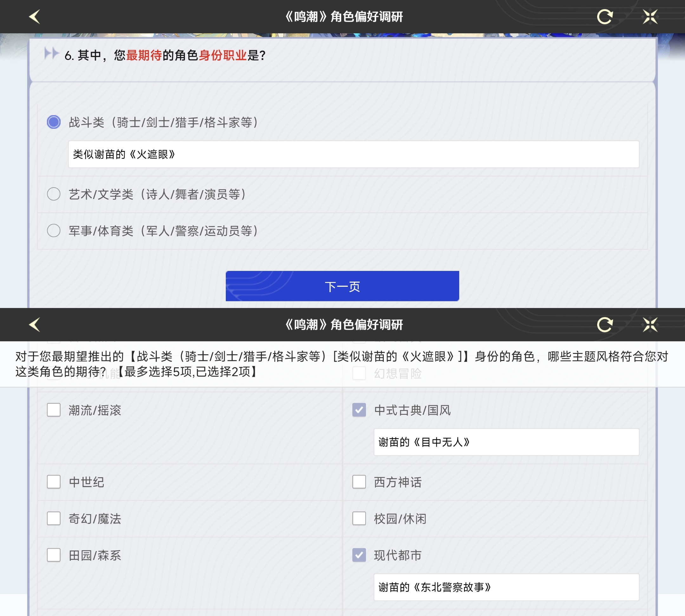
Task: Refresh the survey via upper header's reload icon
Action: pos(605,16)
